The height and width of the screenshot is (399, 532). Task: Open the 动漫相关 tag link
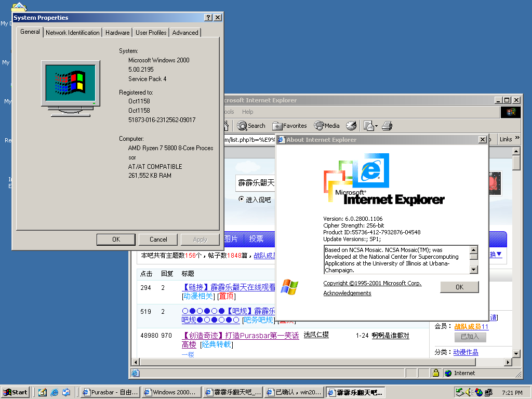pos(198,296)
